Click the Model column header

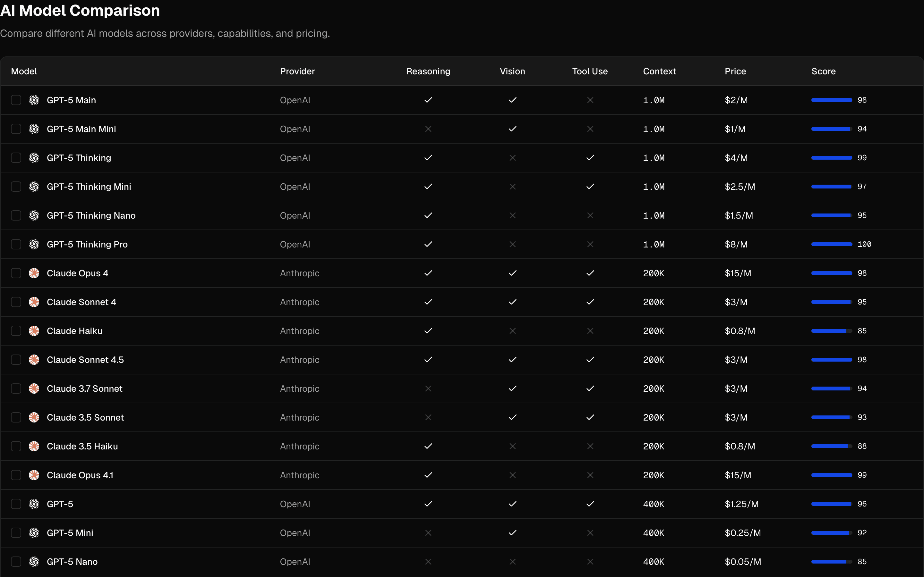[24, 71]
